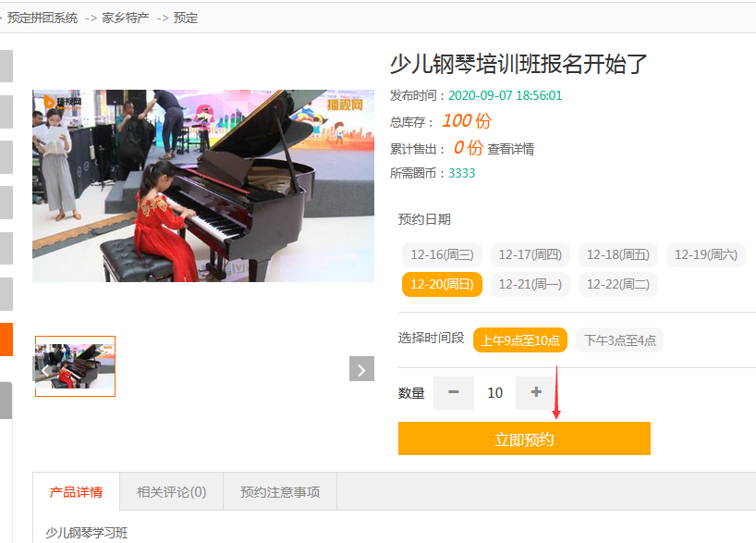Click the main piano product image
756x543 pixels.
[x=203, y=186]
